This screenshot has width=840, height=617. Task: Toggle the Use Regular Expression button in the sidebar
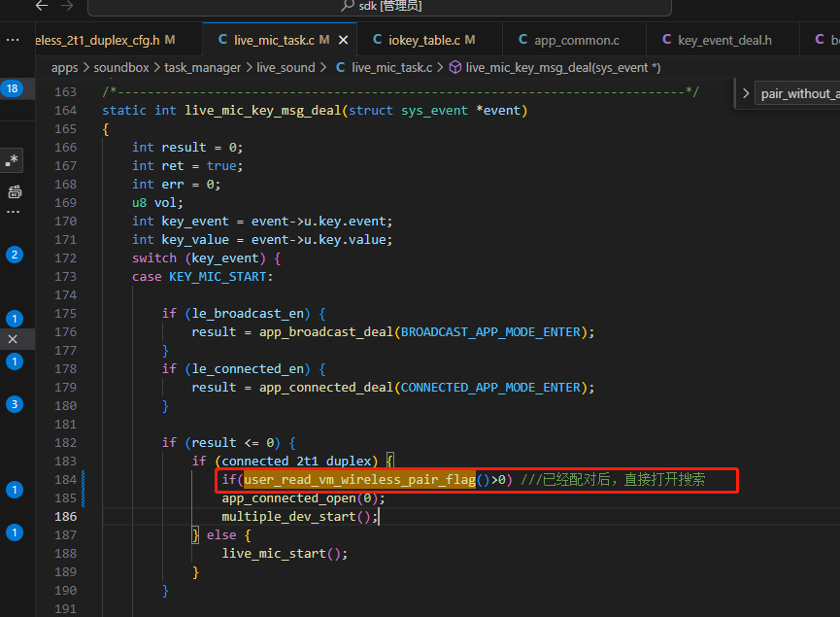pyautogui.click(x=12, y=160)
